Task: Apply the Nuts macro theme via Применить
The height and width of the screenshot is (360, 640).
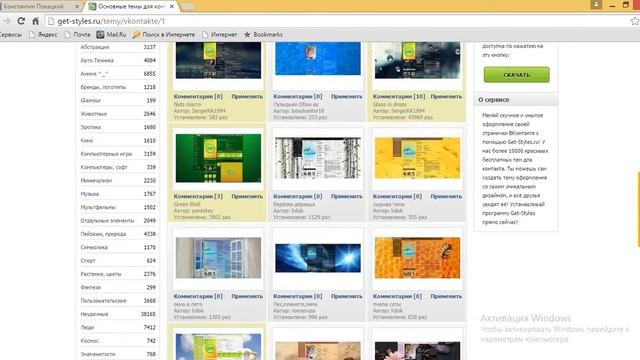Action: (247, 97)
